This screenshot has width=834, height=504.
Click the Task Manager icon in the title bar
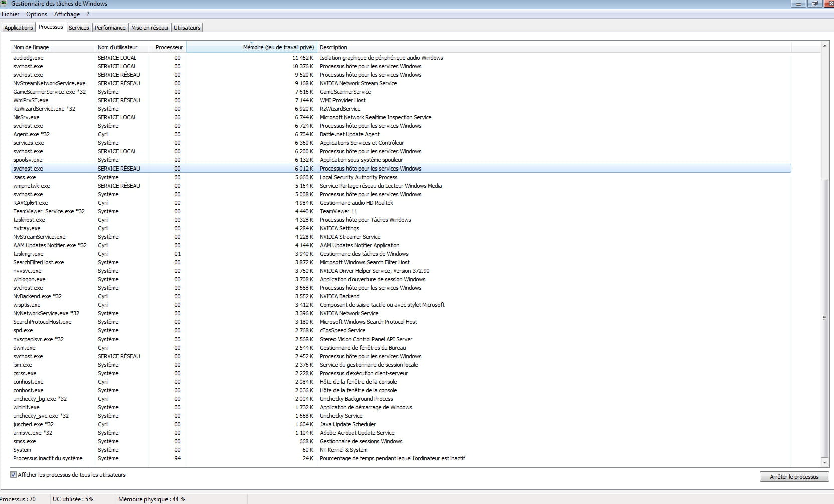click(5, 4)
